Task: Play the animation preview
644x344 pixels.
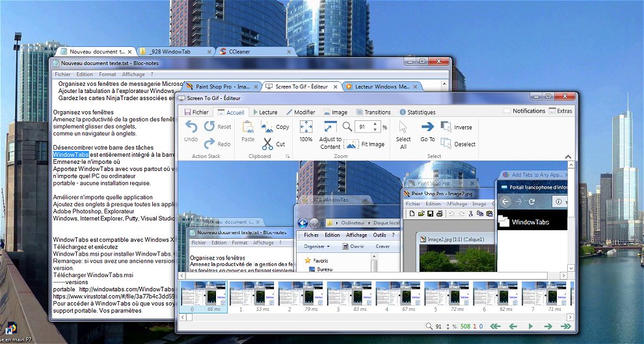Action: [531, 326]
